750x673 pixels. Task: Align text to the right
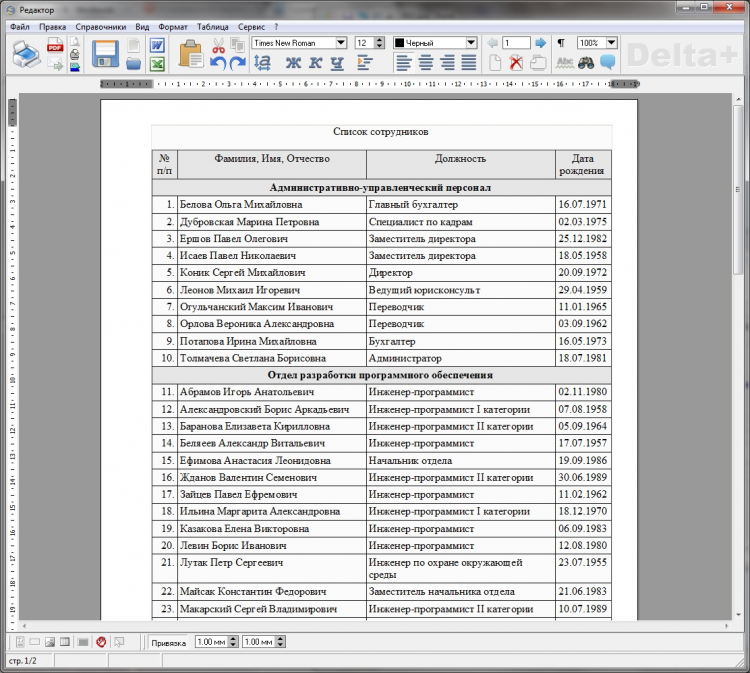point(447,63)
